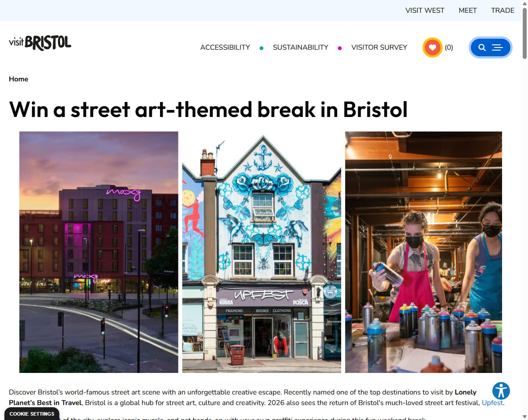
Task: Click the Moxy hotel photo
Action: click(x=99, y=252)
